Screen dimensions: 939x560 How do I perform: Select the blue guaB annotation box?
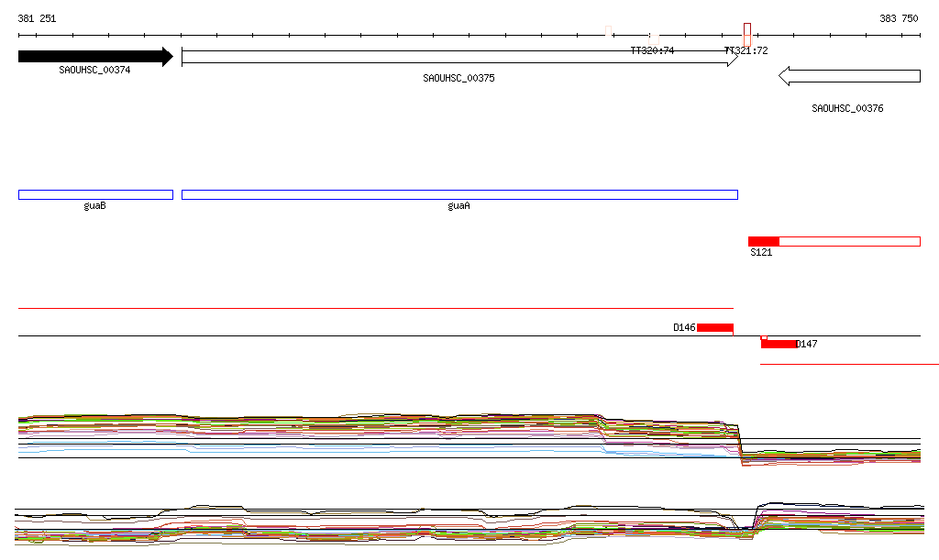[95, 194]
